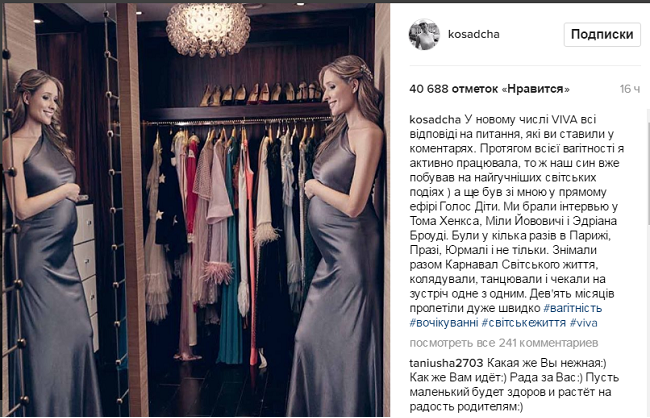650x418 pixels.
Task: Open the #viva hashtag
Action: 584,323
